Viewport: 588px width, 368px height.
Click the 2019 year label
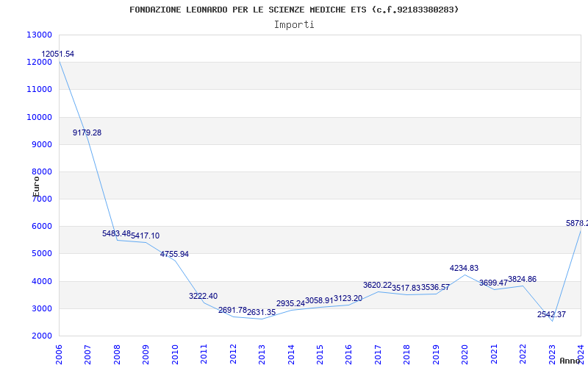click(436, 355)
